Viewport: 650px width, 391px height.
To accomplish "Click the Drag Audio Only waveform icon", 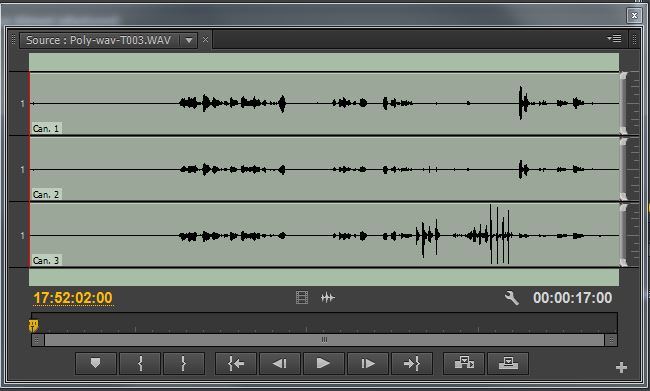I will 327,297.
